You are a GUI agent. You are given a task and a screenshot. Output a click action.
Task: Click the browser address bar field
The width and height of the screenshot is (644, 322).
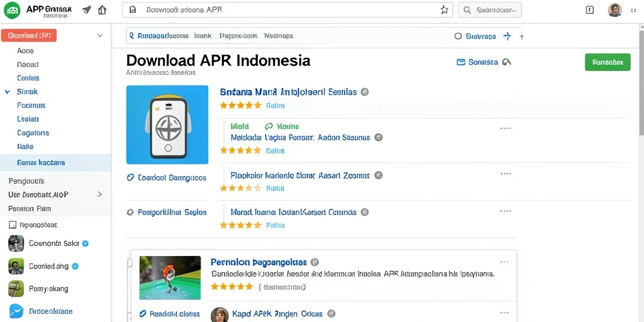[287, 10]
